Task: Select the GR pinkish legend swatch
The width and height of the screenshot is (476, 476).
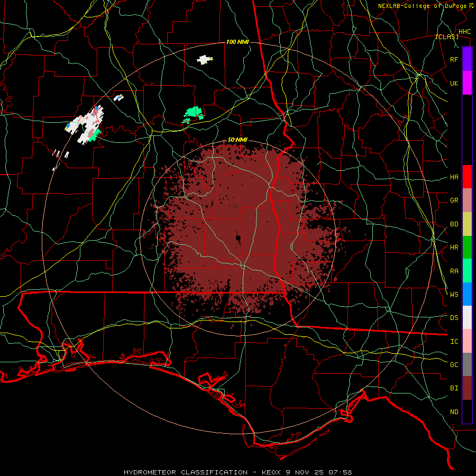Action: pos(467,200)
